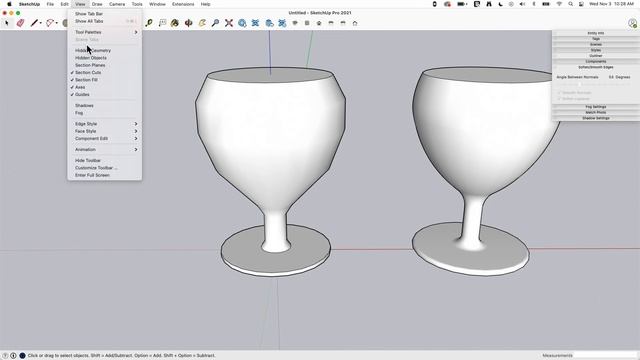
Task: Open the Apple menu
Action: click(9, 4)
